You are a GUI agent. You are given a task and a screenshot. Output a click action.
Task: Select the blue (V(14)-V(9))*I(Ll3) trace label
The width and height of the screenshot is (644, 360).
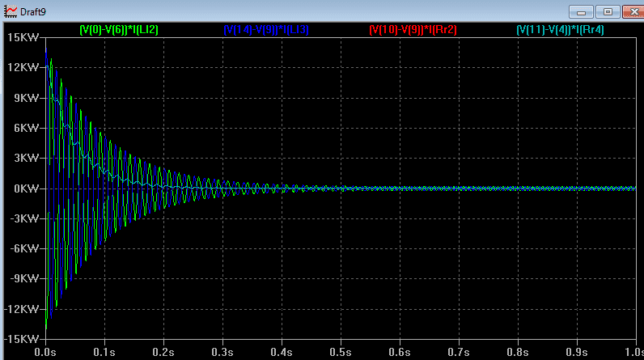[266, 30]
